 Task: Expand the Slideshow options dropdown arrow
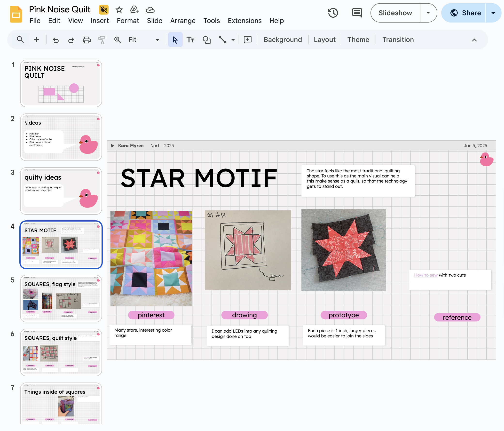pyautogui.click(x=428, y=13)
